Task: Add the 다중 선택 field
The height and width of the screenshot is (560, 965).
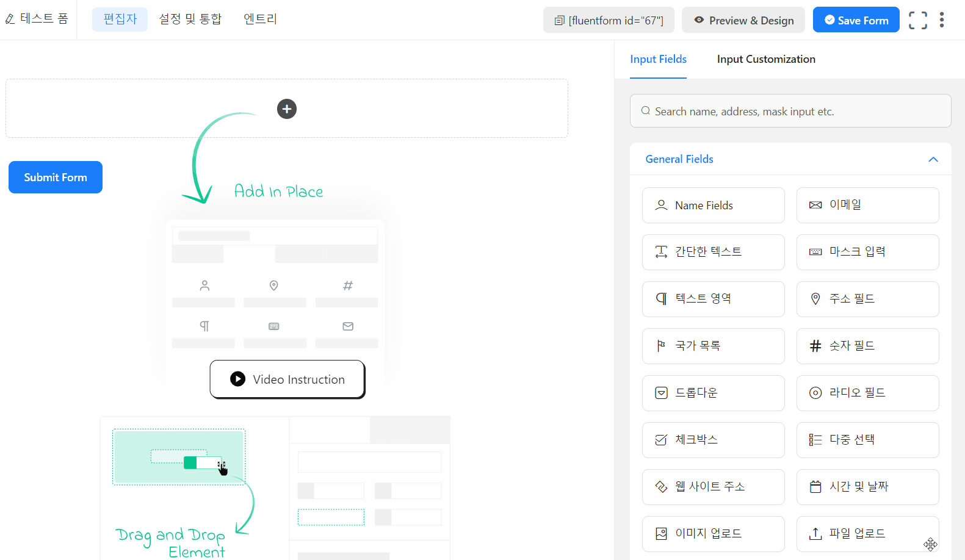Action: click(x=867, y=440)
